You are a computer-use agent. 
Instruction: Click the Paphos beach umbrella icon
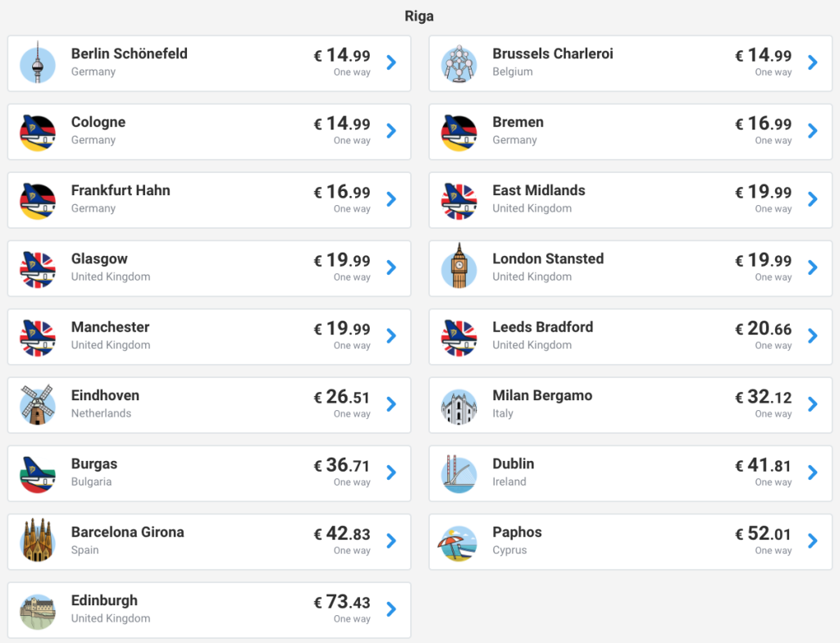click(x=459, y=540)
